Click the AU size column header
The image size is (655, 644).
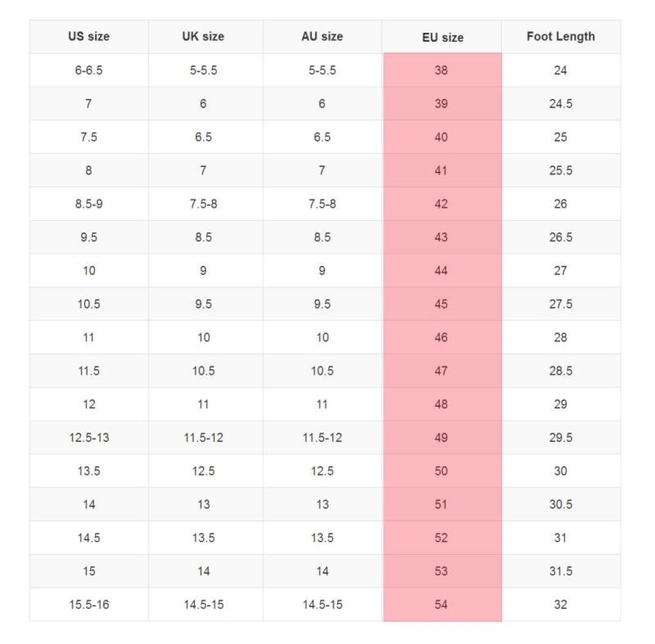[x=322, y=36]
